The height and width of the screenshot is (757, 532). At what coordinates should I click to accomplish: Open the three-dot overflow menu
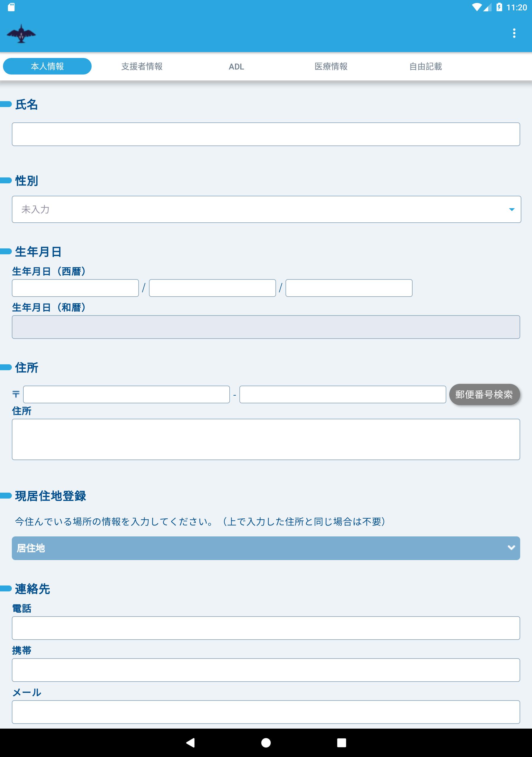514,33
